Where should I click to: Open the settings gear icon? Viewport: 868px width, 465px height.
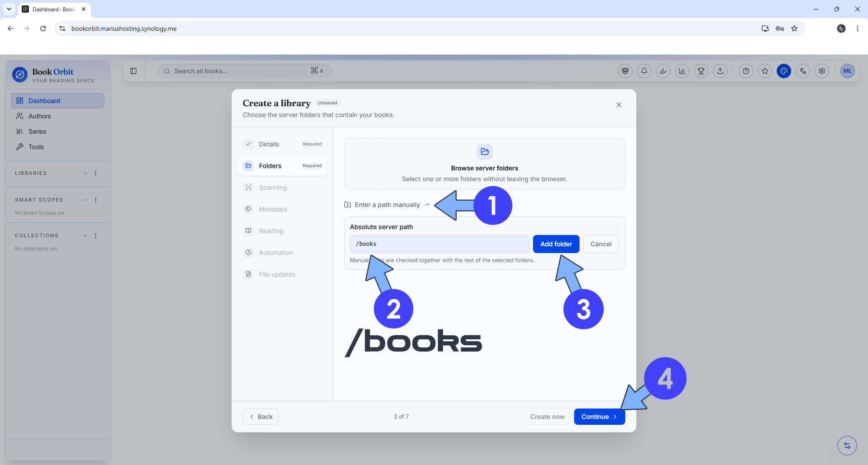822,71
